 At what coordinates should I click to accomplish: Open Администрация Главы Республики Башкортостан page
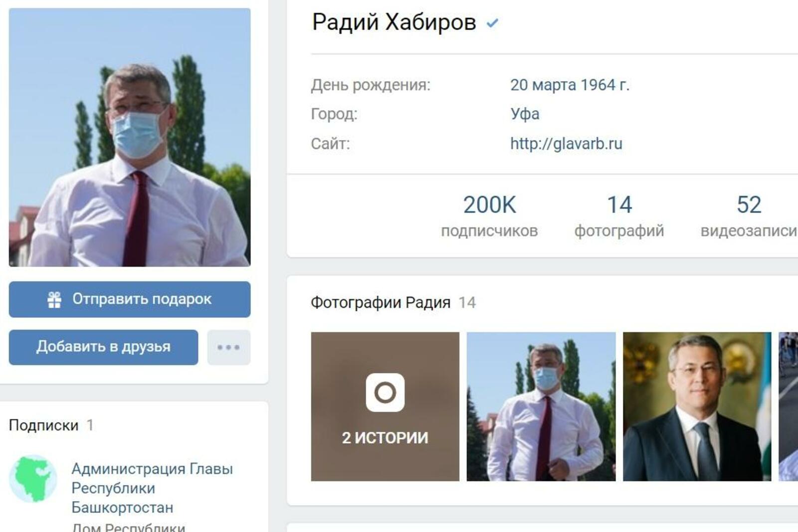coord(152,488)
